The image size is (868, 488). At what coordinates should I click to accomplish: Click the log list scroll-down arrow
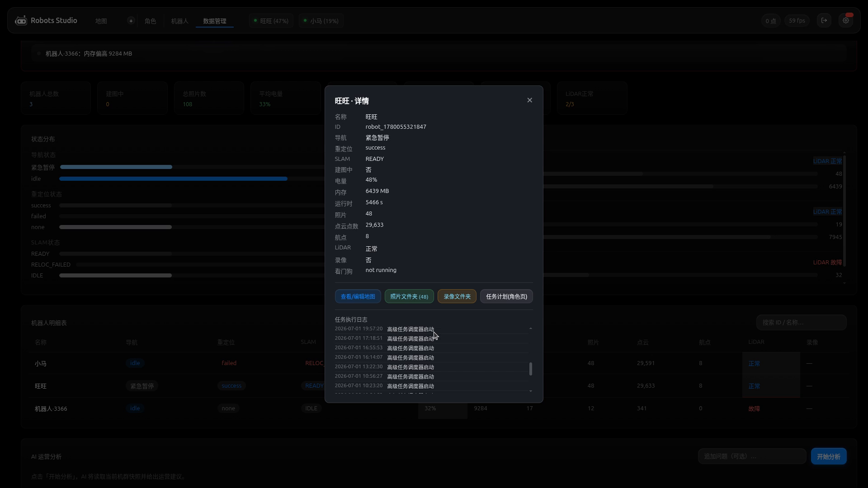click(531, 391)
